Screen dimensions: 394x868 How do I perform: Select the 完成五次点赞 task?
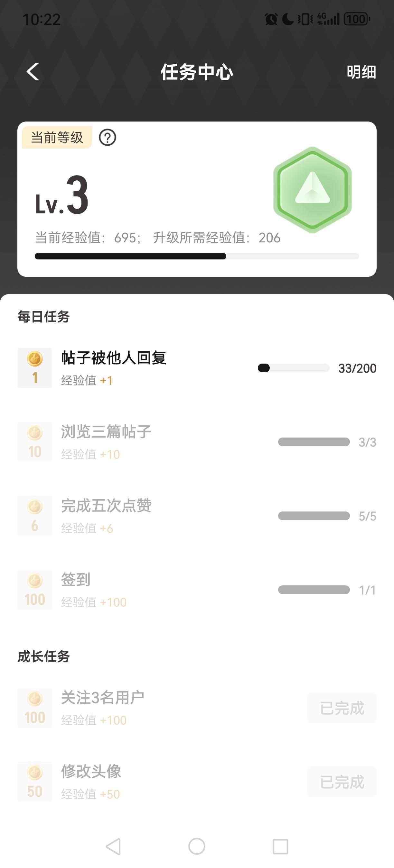106,506
